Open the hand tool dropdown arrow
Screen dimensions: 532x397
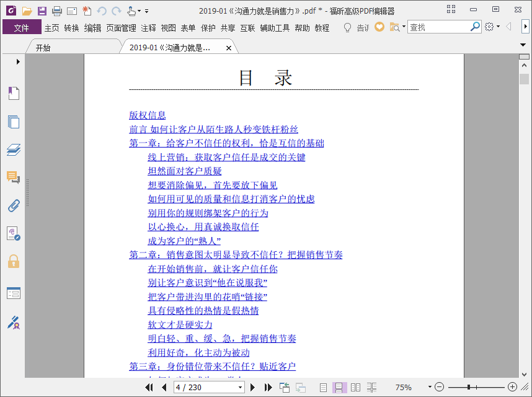[x=139, y=11]
